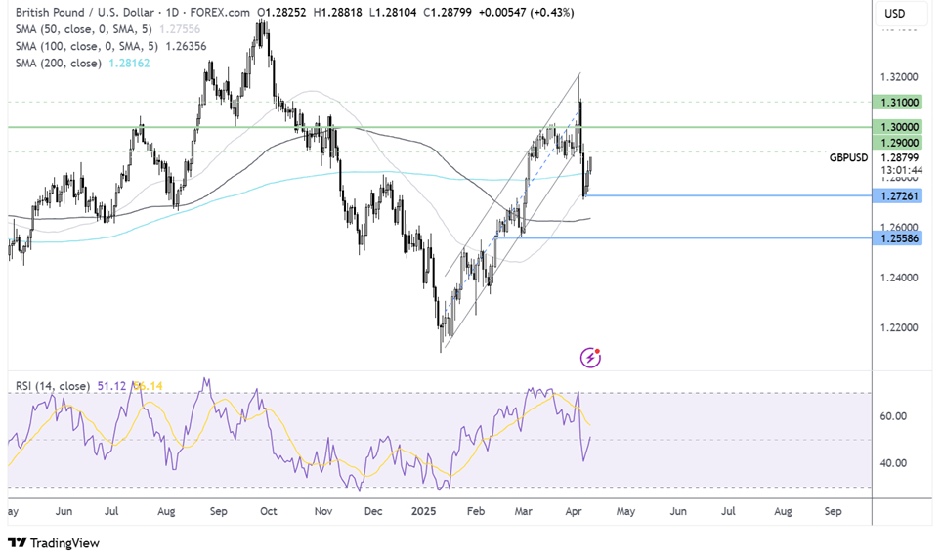
Task: Click the British Pound / U.S. Dollar title
Action: pos(83,12)
